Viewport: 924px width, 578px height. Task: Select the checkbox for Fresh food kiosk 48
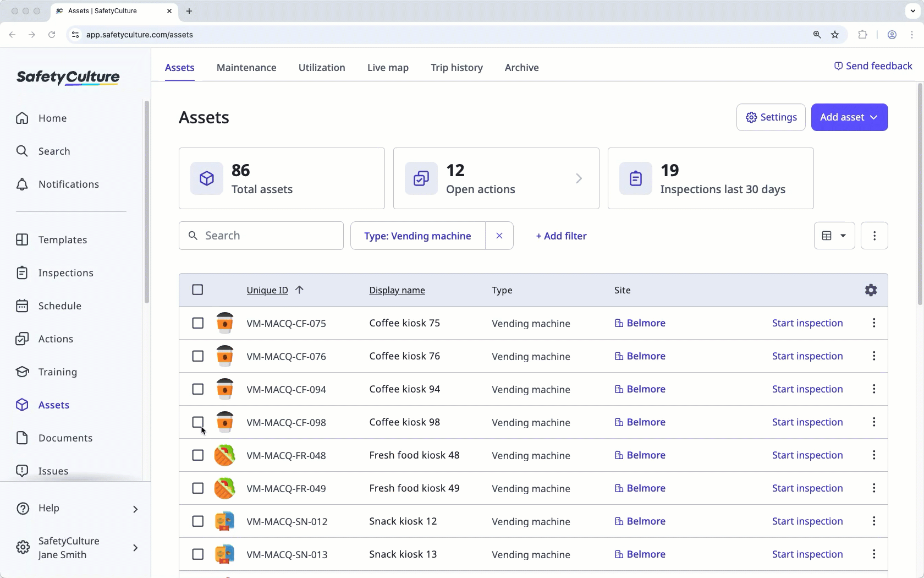tap(197, 455)
